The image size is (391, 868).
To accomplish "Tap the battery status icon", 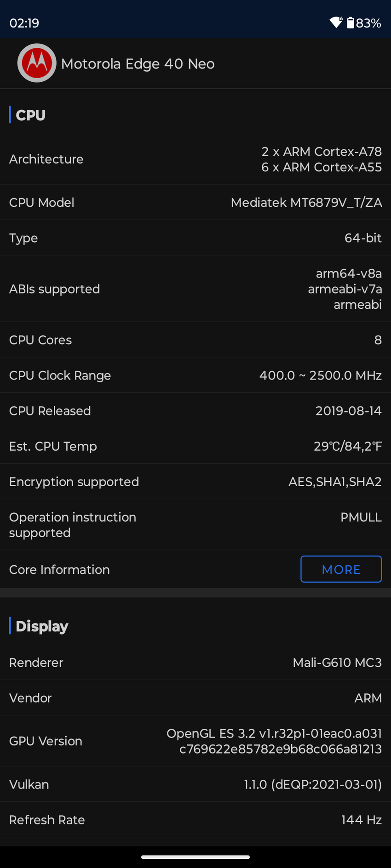I will [351, 23].
